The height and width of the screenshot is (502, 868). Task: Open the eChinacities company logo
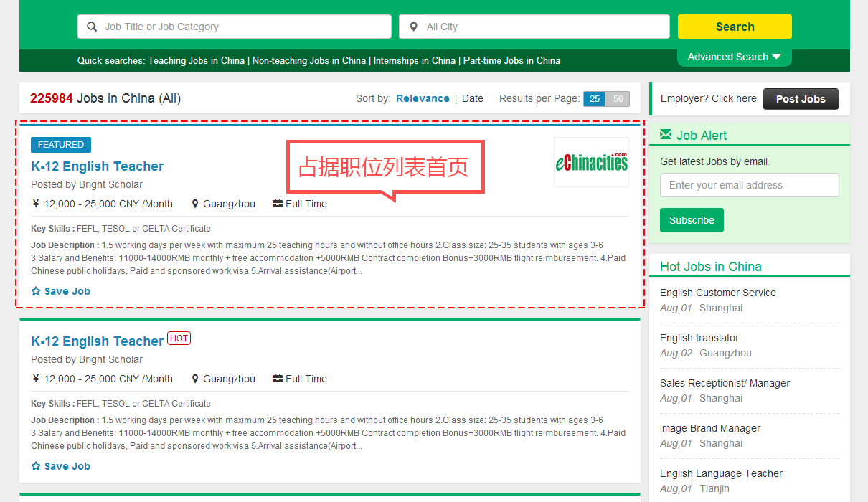[x=591, y=162]
